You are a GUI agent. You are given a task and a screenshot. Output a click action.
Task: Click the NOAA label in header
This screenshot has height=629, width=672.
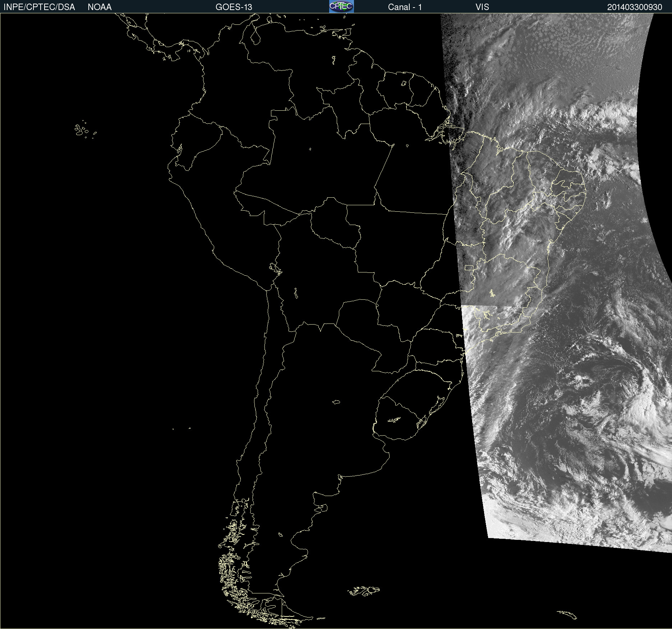pos(100,7)
